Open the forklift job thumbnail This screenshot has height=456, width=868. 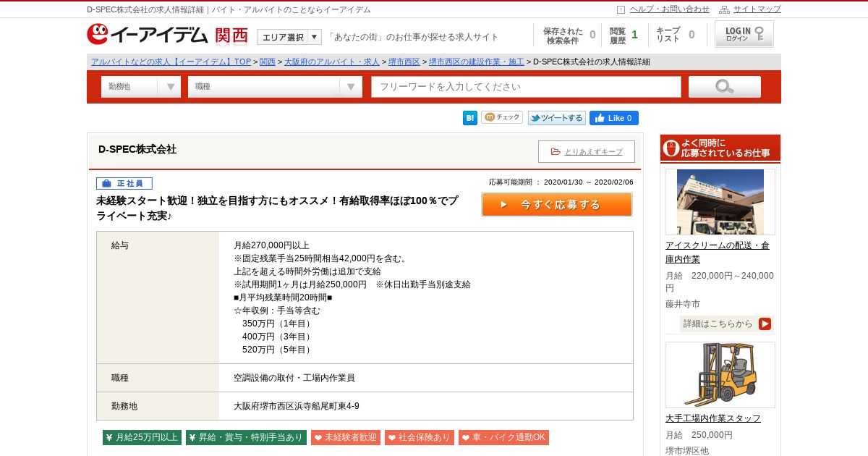point(720,375)
